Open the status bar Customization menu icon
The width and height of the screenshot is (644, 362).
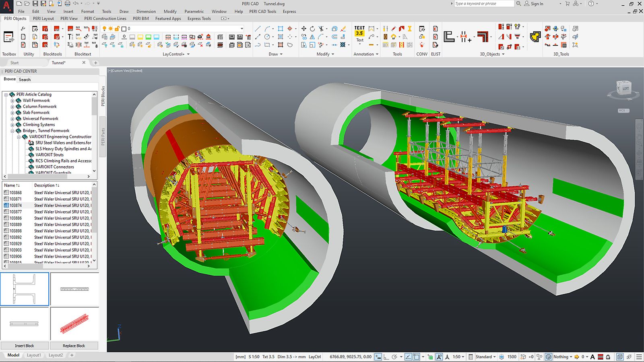coord(639,357)
